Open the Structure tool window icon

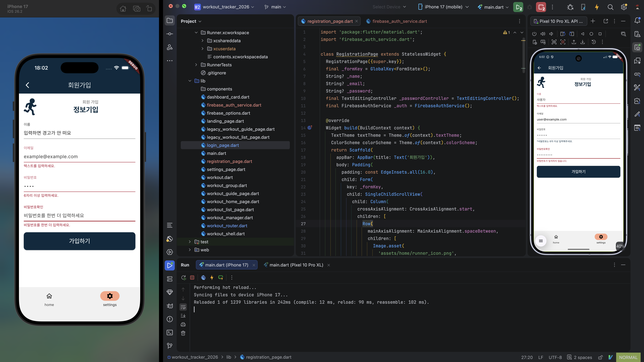(170, 47)
